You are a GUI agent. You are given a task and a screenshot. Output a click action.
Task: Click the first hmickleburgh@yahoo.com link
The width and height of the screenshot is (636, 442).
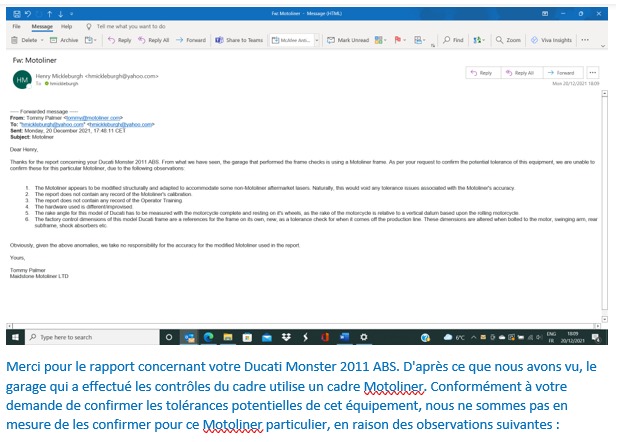click(52, 124)
